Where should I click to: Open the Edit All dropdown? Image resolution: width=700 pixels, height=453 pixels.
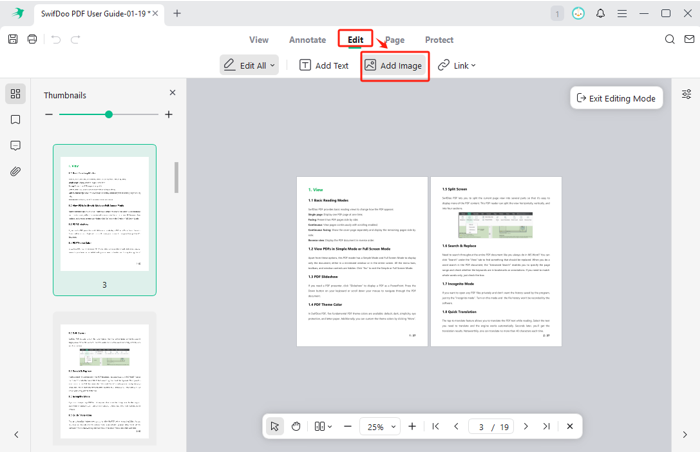[249, 65]
